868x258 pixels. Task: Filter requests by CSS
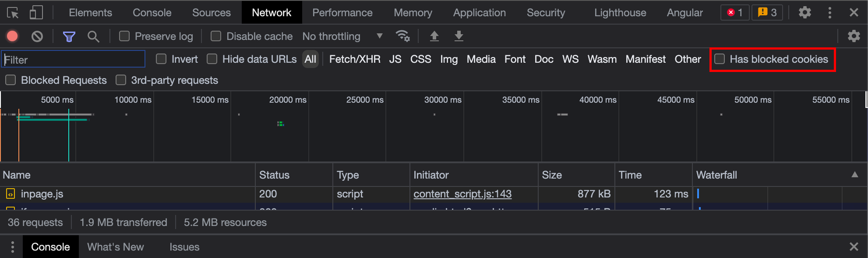[x=420, y=59]
